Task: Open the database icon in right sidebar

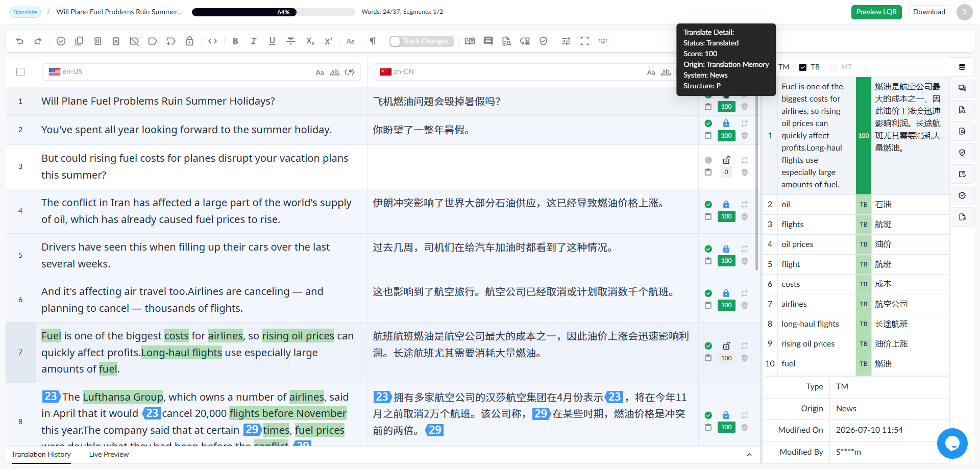Action: click(x=962, y=67)
